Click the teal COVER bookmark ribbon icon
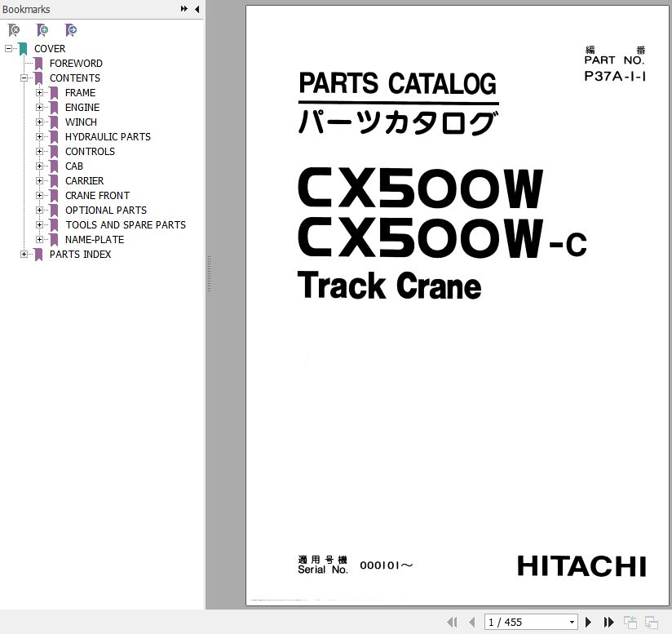Image resolution: width=672 pixels, height=634 pixels. tap(23, 49)
